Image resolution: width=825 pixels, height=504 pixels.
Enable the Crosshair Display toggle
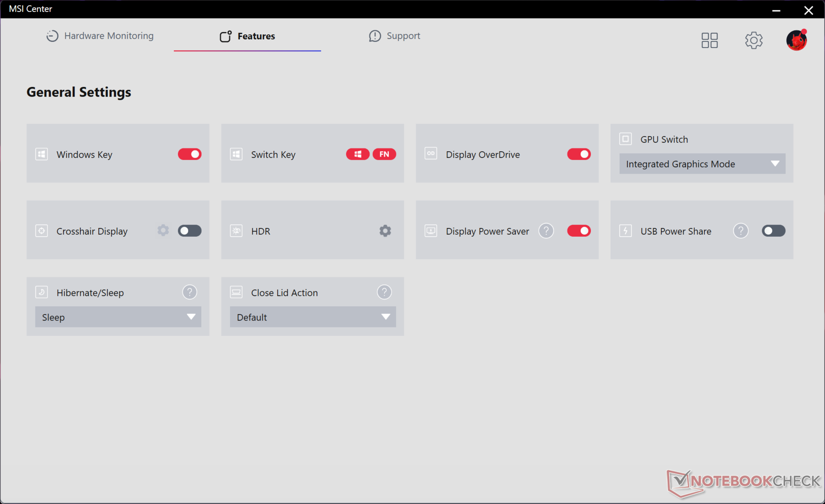(x=189, y=231)
